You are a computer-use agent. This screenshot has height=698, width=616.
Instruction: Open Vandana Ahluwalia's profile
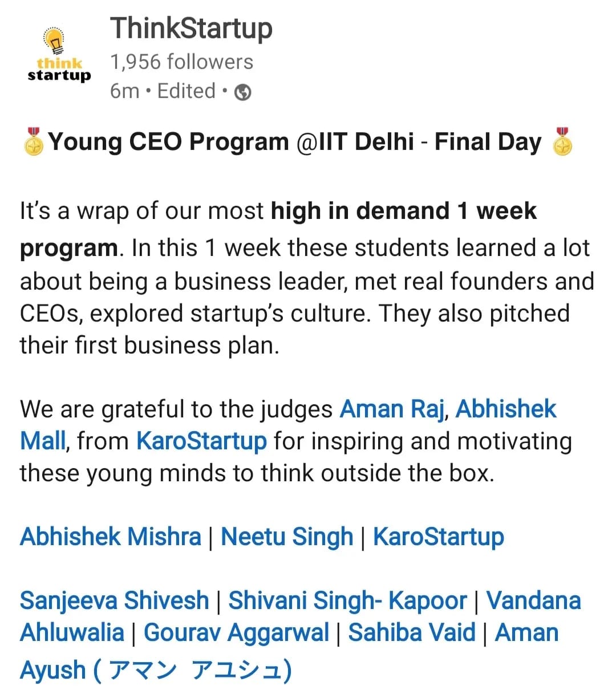click(533, 600)
